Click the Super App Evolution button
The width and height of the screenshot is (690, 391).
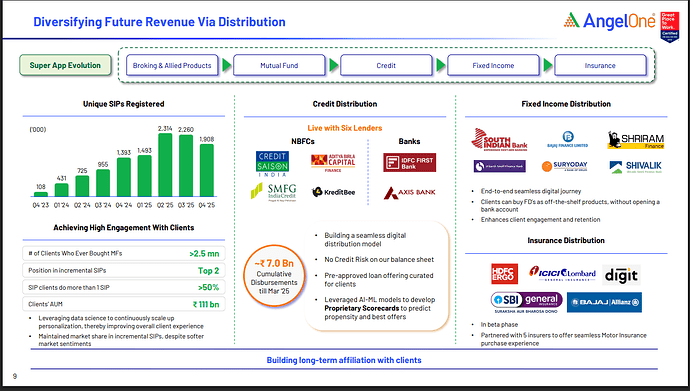point(65,65)
